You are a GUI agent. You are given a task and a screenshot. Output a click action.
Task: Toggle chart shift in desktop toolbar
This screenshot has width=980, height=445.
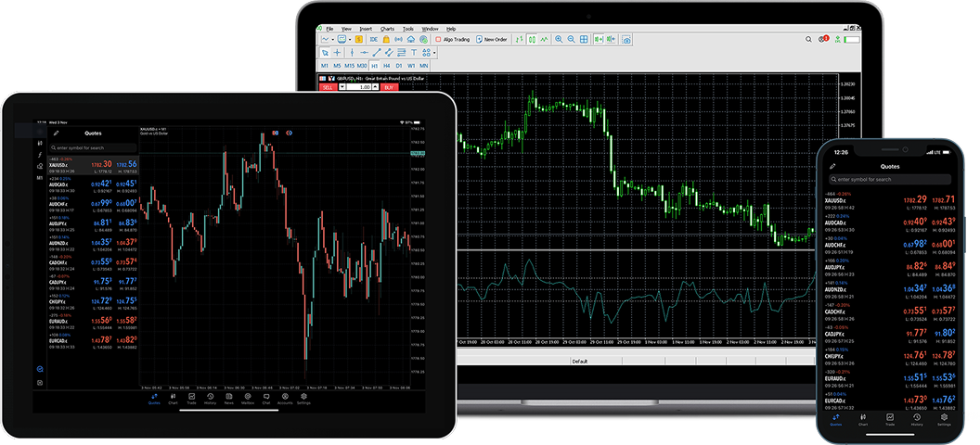(x=612, y=40)
